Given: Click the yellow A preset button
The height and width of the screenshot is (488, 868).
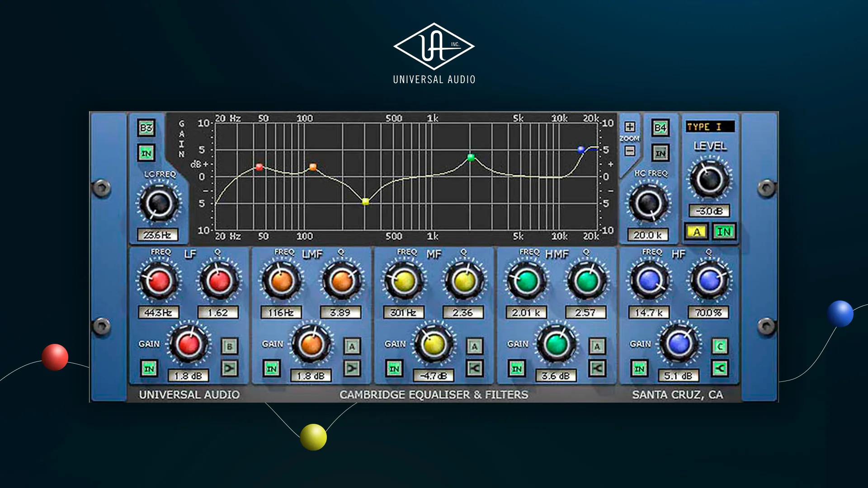Looking at the screenshot, I should [697, 232].
